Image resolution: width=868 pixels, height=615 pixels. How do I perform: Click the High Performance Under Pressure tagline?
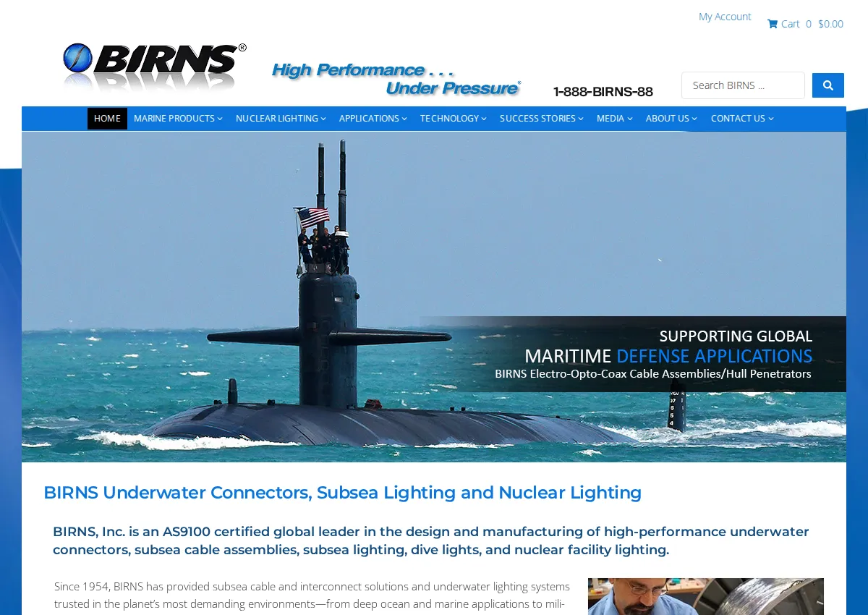click(x=396, y=79)
